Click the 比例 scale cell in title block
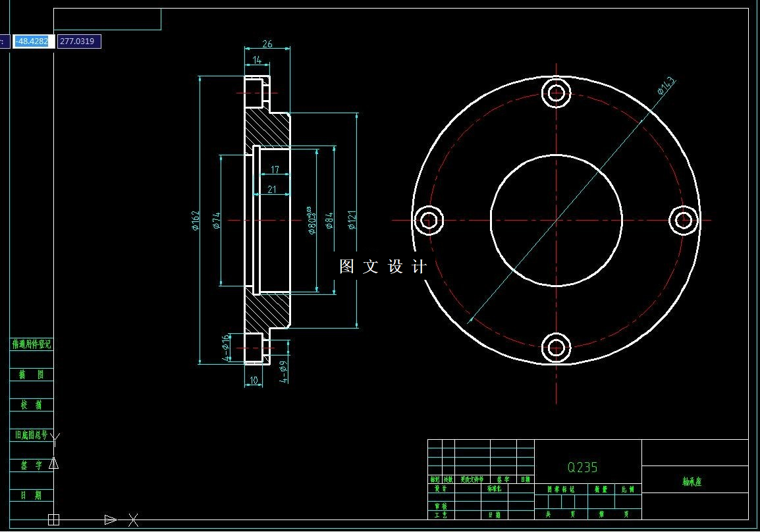Image resolution: width=760 pixels, height=532 pixels. [x=628, y=489]
